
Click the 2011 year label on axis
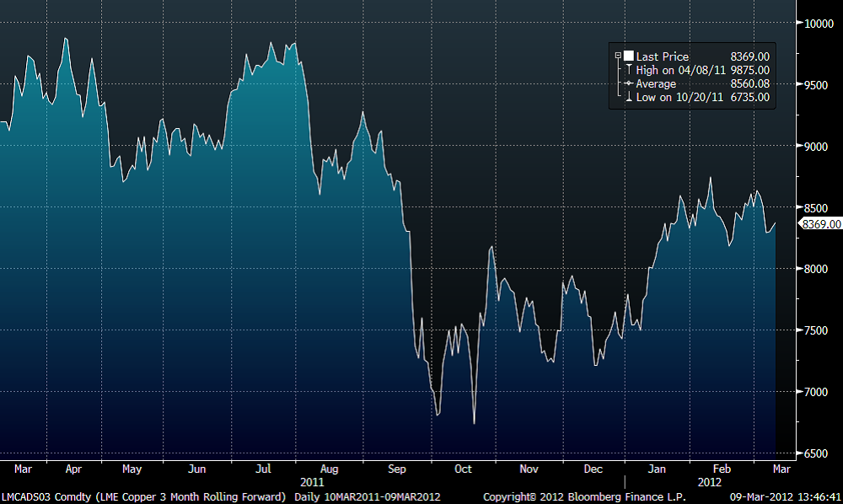[312, 482]
